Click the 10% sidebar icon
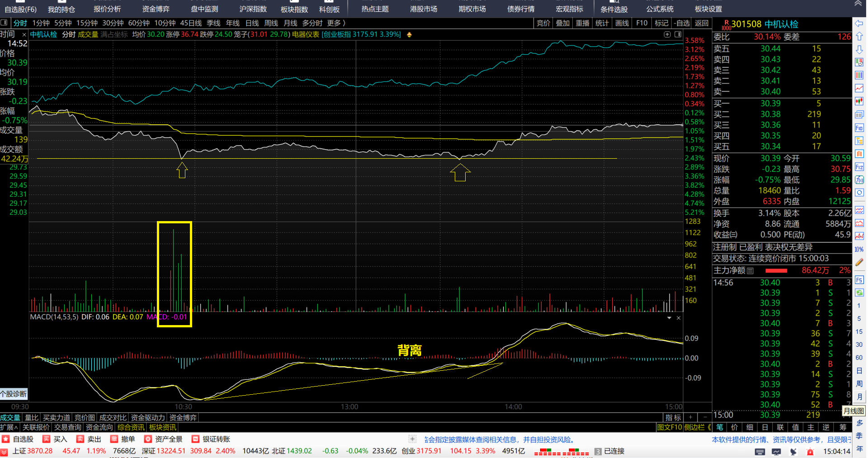Image resolution: width=868 pixels, height=458 pixels. coord(859,249)
